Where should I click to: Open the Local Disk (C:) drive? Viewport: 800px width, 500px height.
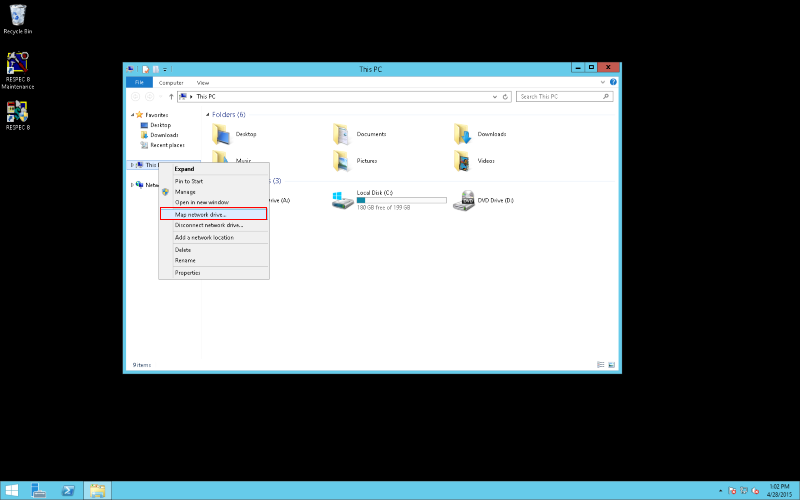(x=343, y=201)
